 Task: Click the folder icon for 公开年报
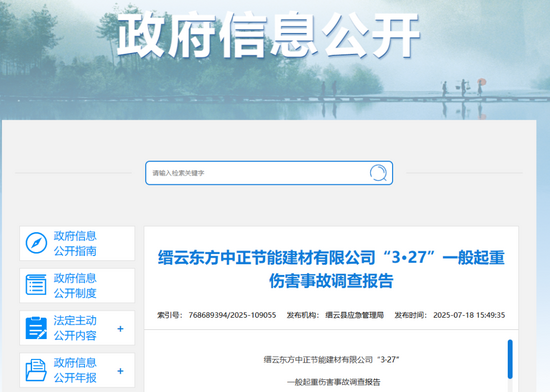(x=36, y=370)
